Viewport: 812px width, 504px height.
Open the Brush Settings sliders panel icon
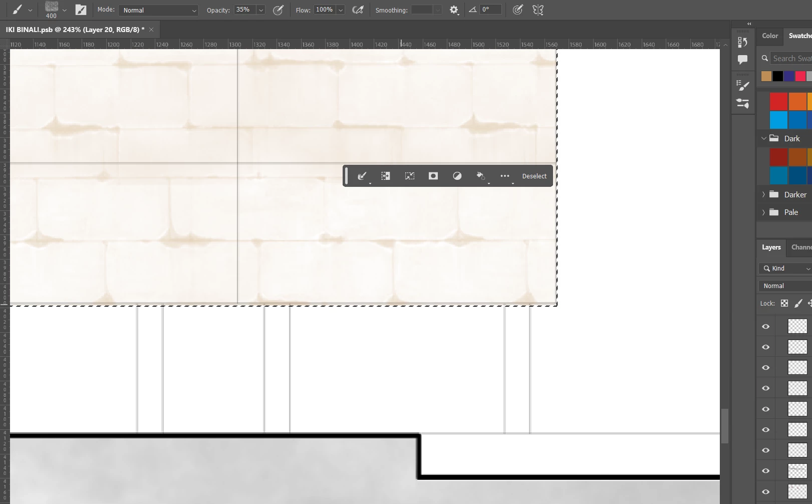743,103
